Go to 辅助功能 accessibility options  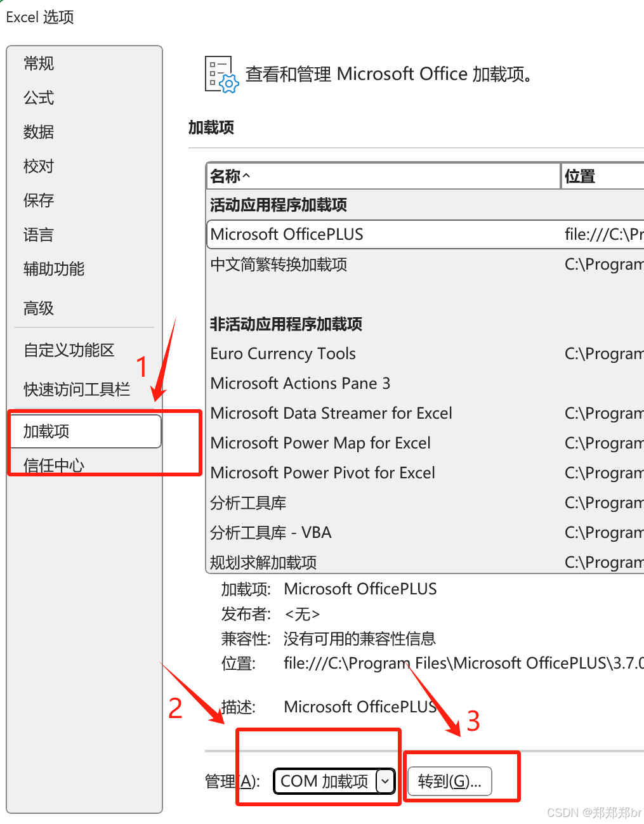point(53,269)
